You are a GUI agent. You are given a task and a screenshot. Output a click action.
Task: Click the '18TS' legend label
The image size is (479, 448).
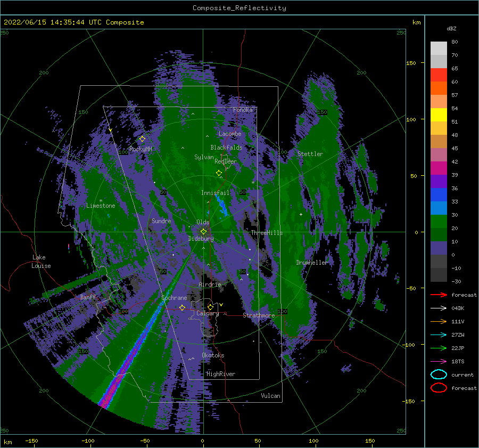458,362
